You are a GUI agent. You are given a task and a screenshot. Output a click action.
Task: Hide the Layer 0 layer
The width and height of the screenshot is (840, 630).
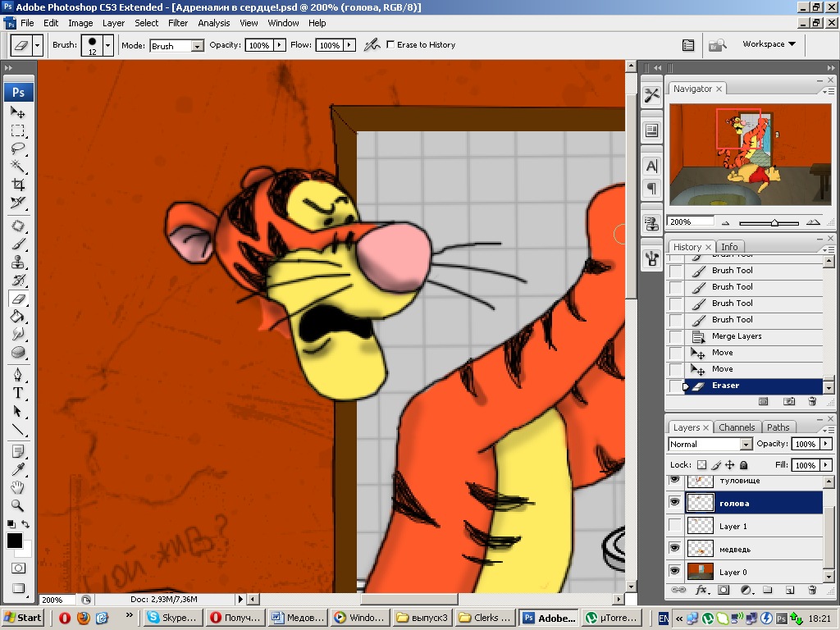[x=675, y=572]
